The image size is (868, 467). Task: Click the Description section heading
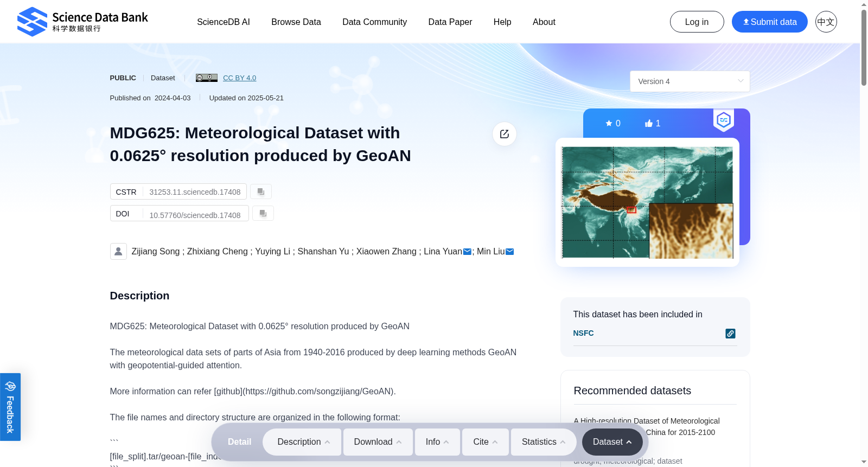[x=140, y=296]
